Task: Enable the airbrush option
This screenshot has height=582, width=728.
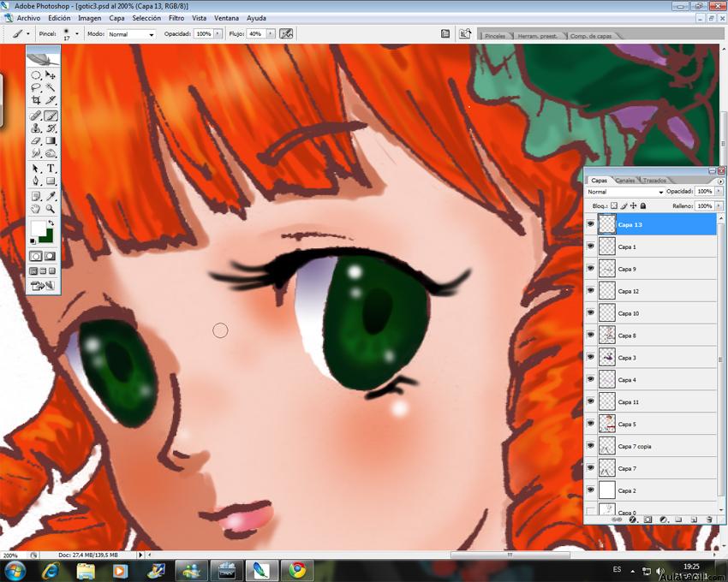Action: click(286, 34)
